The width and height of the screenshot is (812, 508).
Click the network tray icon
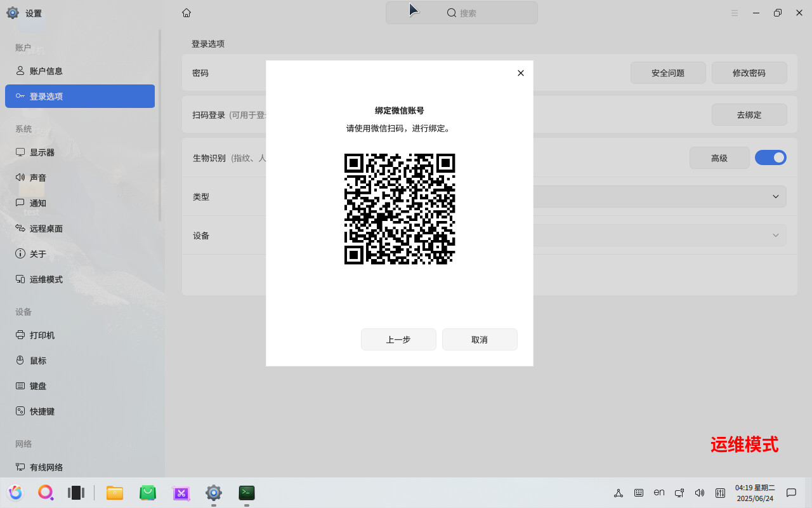click(619, 493)
